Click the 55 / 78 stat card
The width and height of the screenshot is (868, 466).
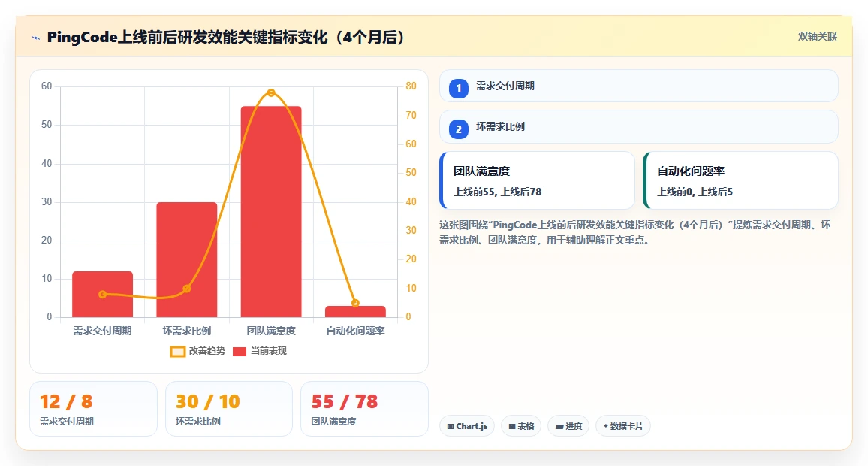click(x=364, y=409)
